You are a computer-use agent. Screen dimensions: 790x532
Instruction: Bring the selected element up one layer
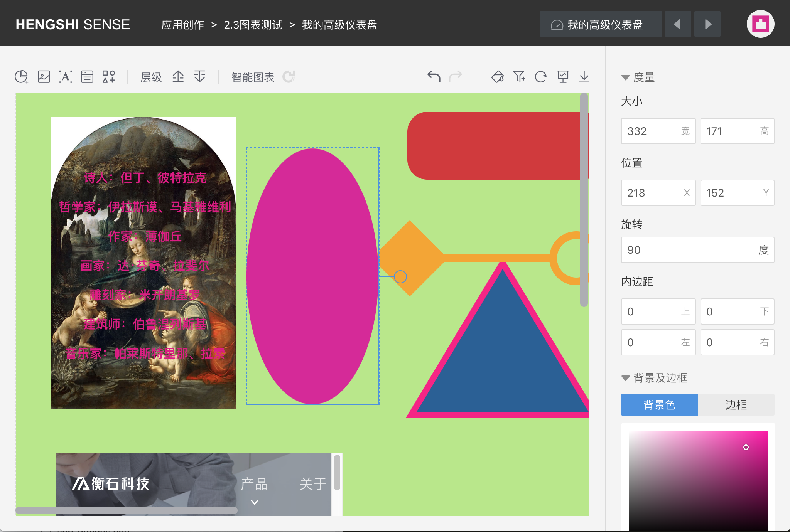coord(178,77)
